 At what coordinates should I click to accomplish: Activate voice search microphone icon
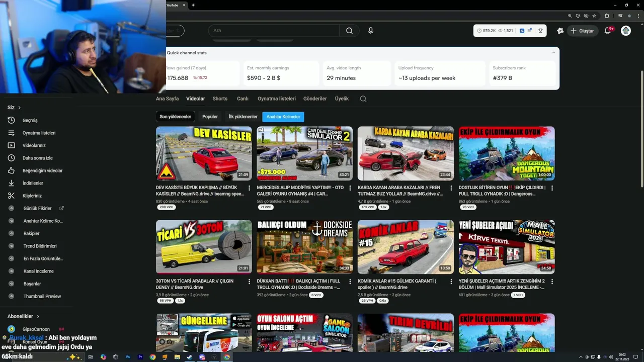[x=371, y=31]
